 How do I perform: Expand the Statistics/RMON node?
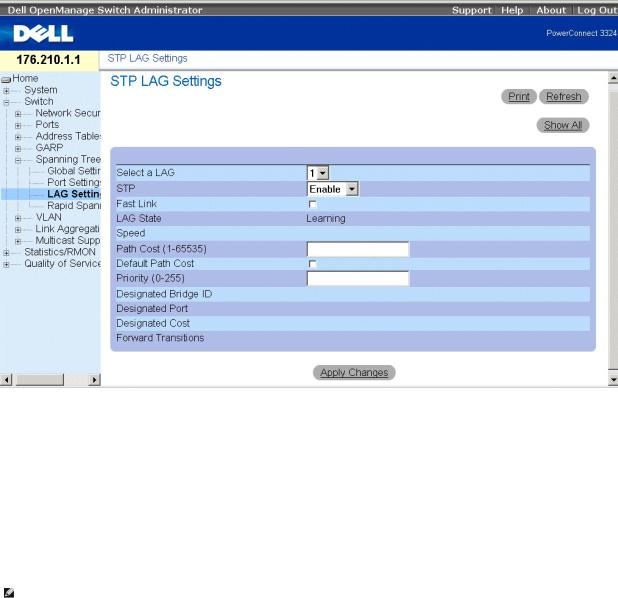pos(6,253)
